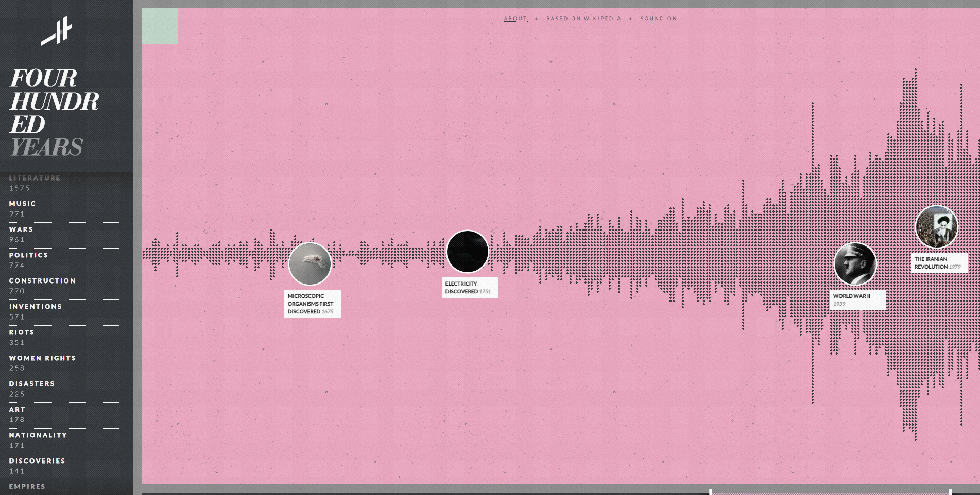Screen dimensions: 980x495
Task: Click the World War II 1939 label
Action: coord(858,300)
